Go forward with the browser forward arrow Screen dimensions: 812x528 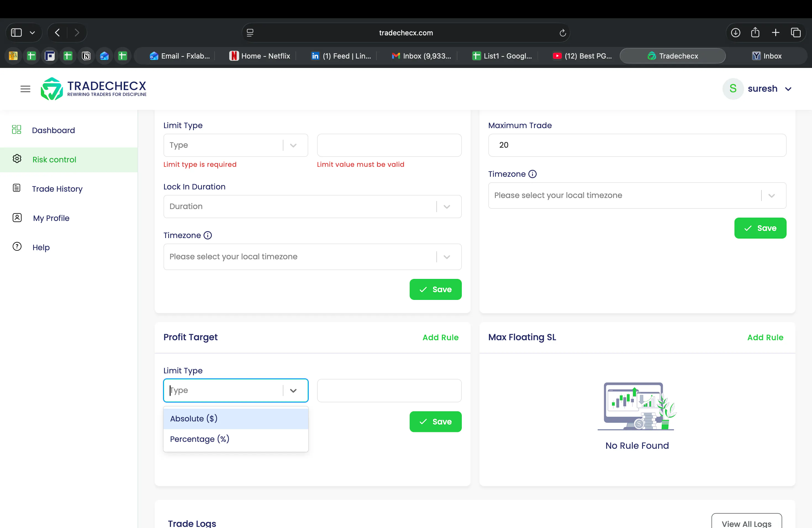coord(77,33)
